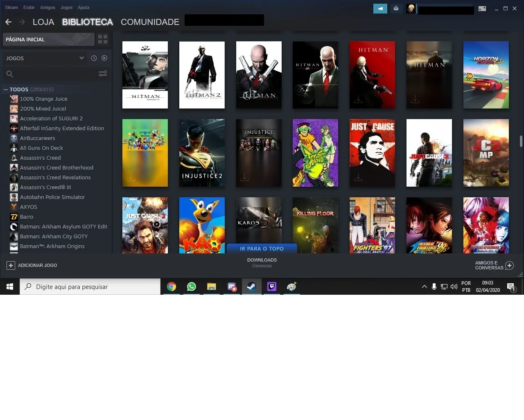The image size is (524, 420).
Task: Sort by recent activity clock icon
Action: (x=94, y=58)
